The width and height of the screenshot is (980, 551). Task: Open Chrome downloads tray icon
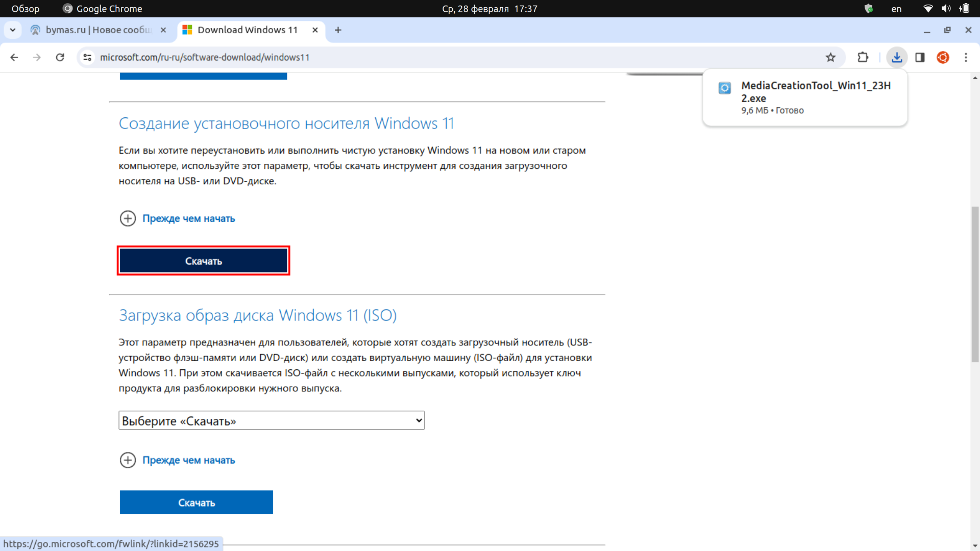[896, 58]
